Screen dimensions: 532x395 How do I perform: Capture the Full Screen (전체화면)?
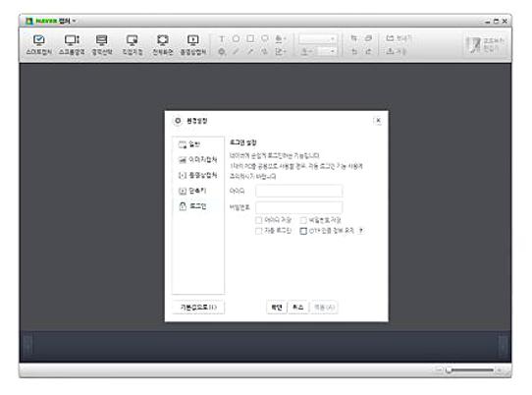tap(163, 45)
